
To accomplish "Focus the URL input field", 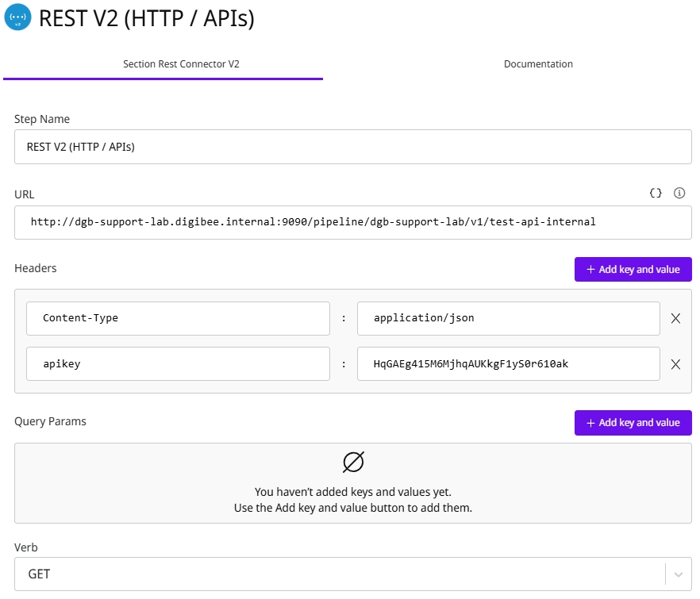I will click(x=352, y=222).
